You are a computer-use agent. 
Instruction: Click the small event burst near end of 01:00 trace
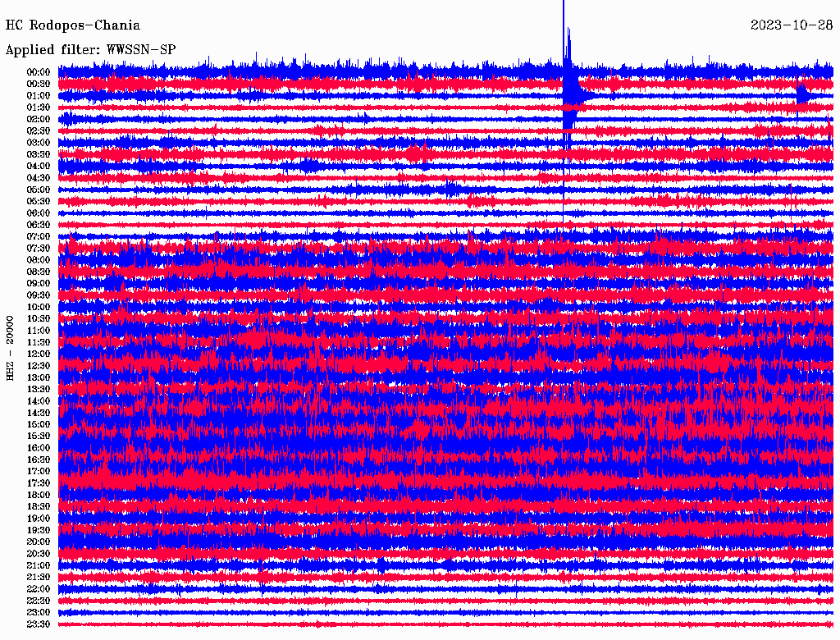pos(802,95)
